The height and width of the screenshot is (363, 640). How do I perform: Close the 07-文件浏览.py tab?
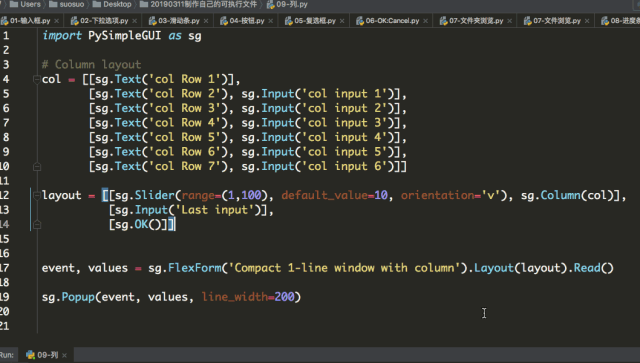coord(587,21)
